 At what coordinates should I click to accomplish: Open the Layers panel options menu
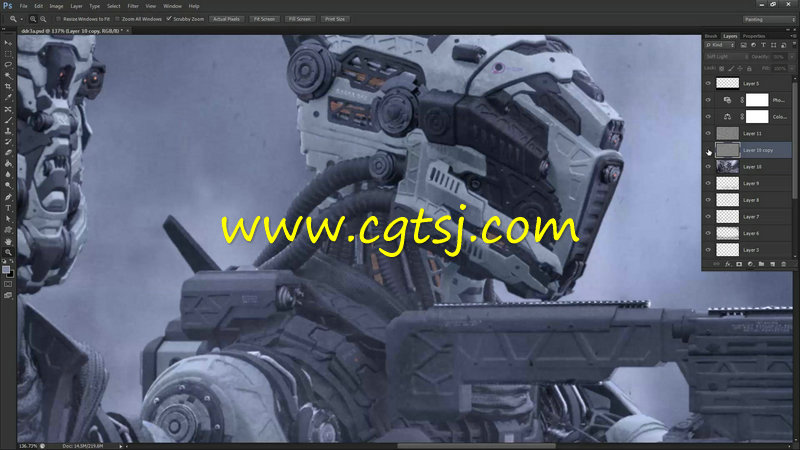792,36
